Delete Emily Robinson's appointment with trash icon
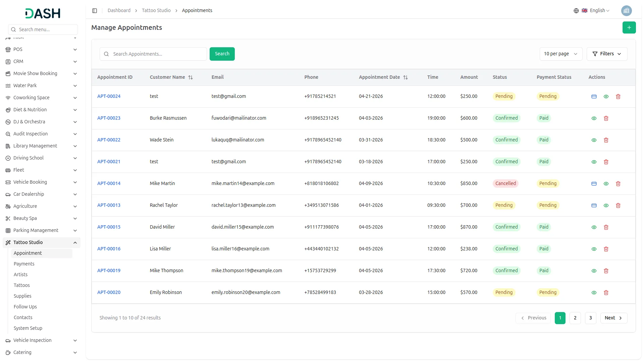 (606, 293)
